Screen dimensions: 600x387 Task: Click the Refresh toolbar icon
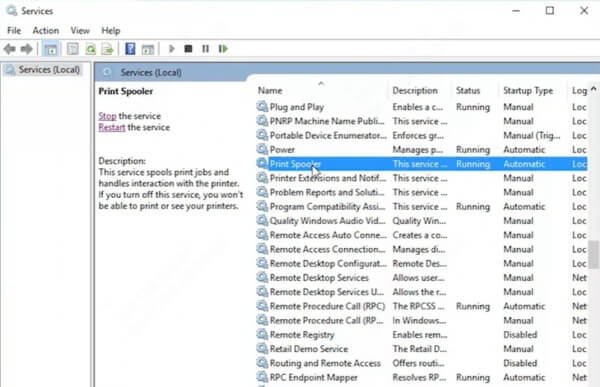pos(91,49)
